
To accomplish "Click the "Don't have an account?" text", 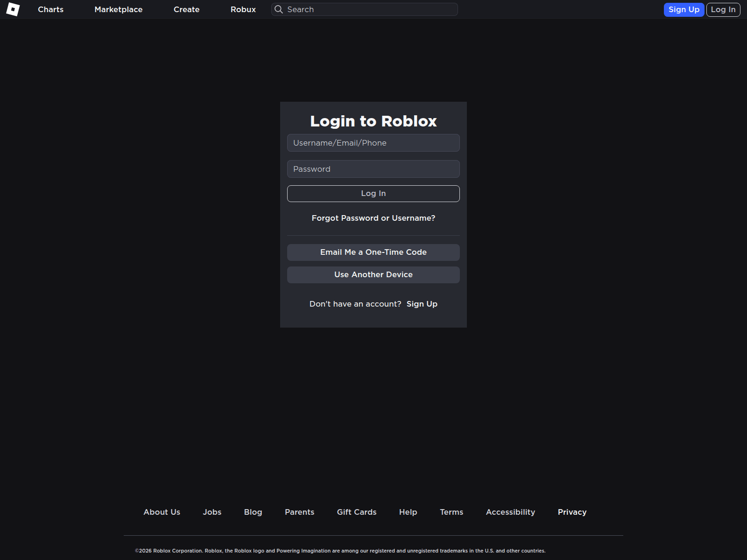I will [x=355, y=304].
